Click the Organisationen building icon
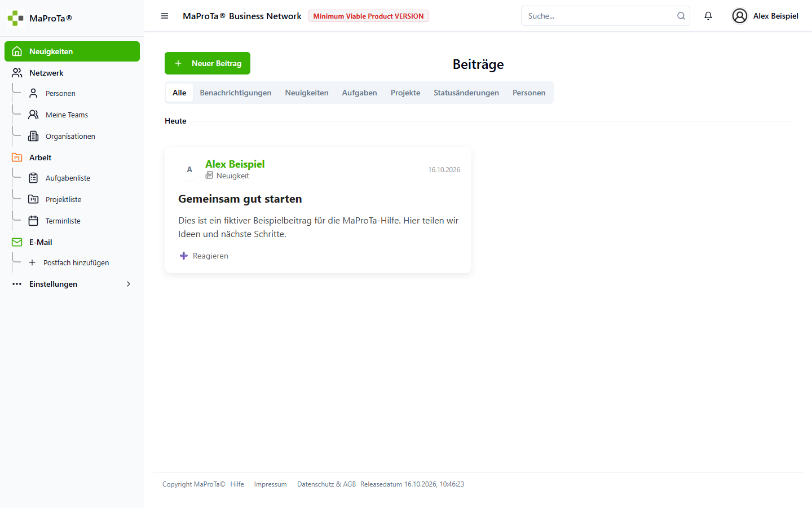Image resolution: width=812 pixels, height=508 pixels. pyautogui.click(x=33, y=136)
